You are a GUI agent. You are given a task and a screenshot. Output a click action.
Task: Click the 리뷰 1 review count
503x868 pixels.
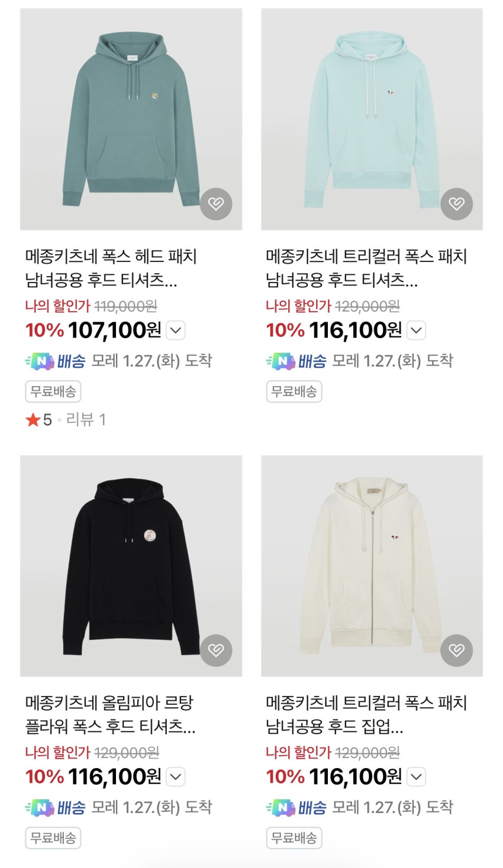(x=86, y=420)
